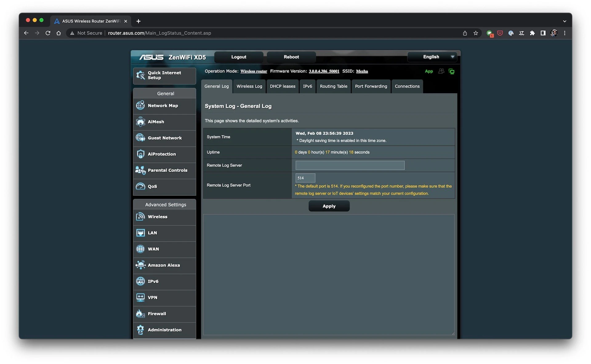The width and height of the screenshot is (591, 364).
Task: Click the AiMesh icon in sidebar
Action: tap(140, 122)
